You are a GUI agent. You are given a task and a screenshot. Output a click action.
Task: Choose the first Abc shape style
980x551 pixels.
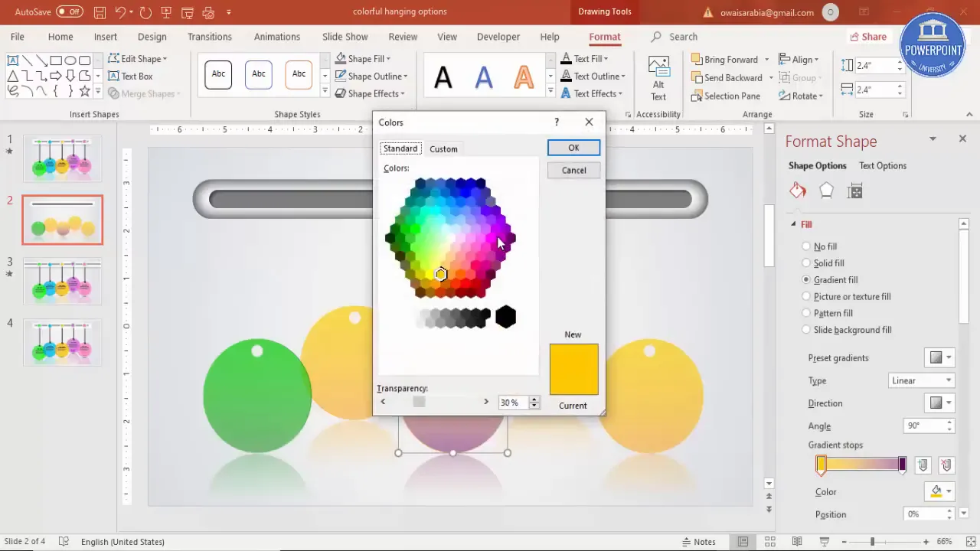[218, 74]
